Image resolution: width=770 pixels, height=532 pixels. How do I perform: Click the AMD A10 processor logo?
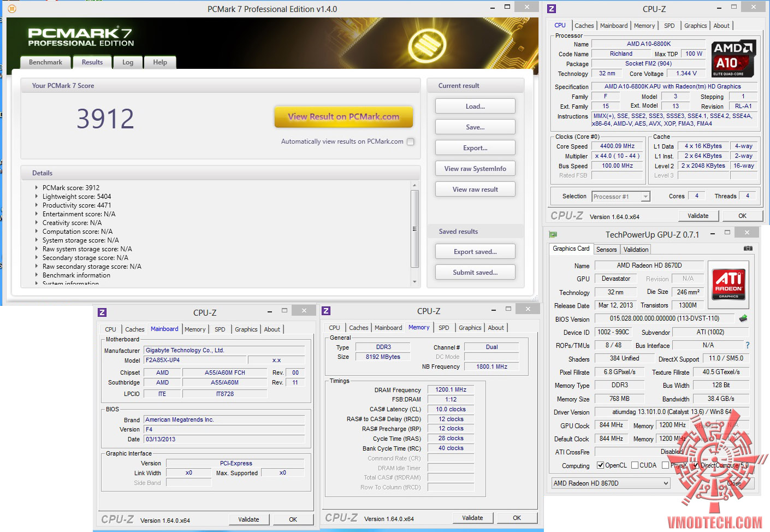pos(733,58)
